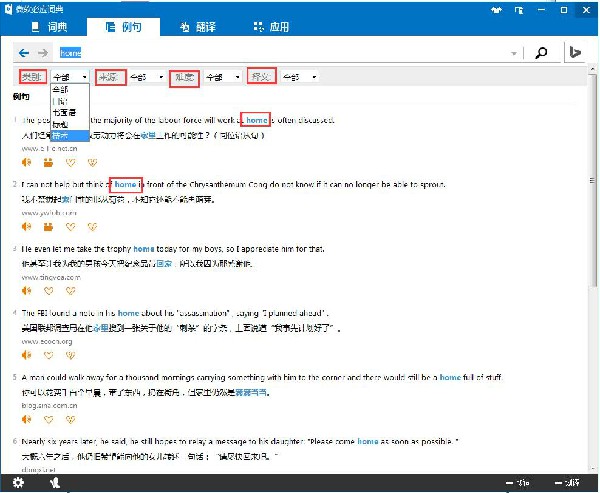Open video clip icon under sentence 1
This screenshot has height=493, width=600.
point(48,163)
